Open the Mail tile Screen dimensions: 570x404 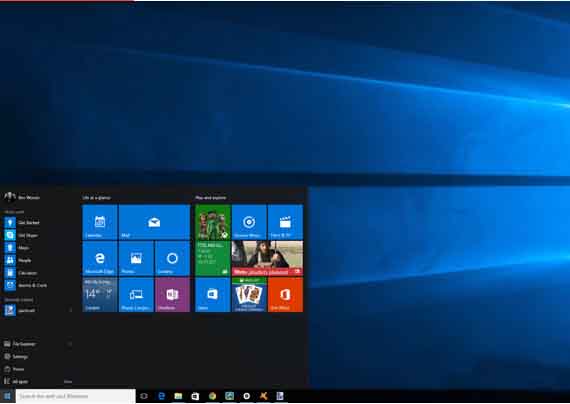(154, 222)
